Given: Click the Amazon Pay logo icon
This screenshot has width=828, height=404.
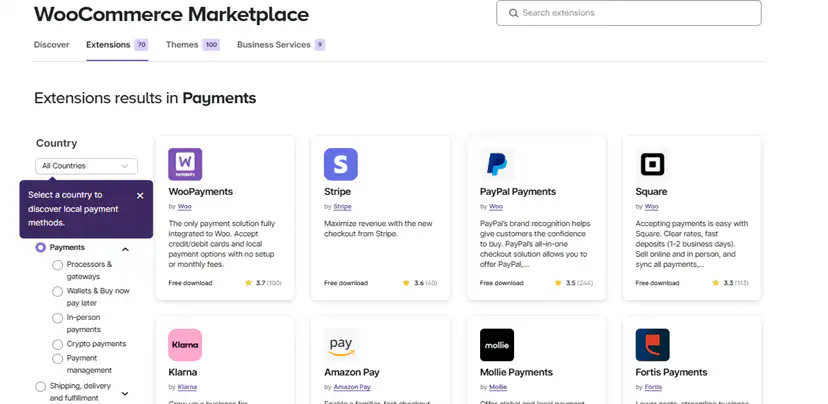Looking at the screenshot, I should pos(341,345).
